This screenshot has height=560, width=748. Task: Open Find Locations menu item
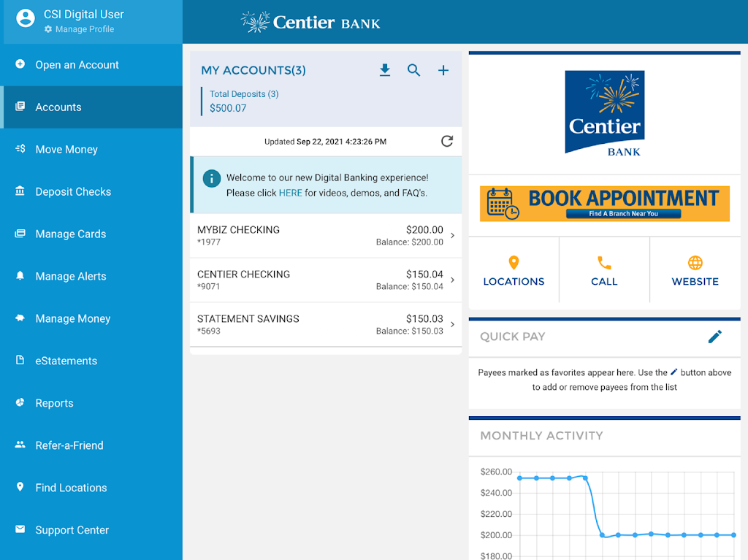pyautogui.click(x=91, y=488)
